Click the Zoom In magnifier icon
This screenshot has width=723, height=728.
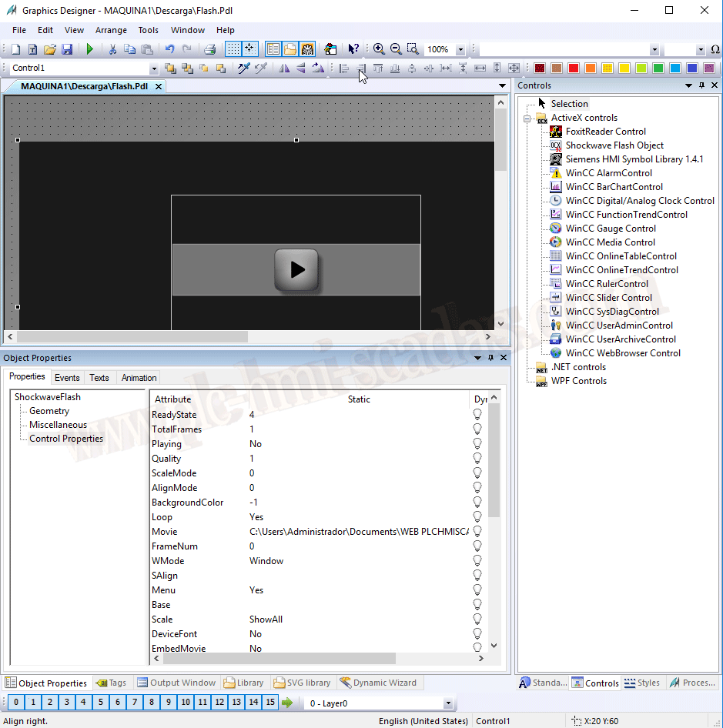coord(379,49)
